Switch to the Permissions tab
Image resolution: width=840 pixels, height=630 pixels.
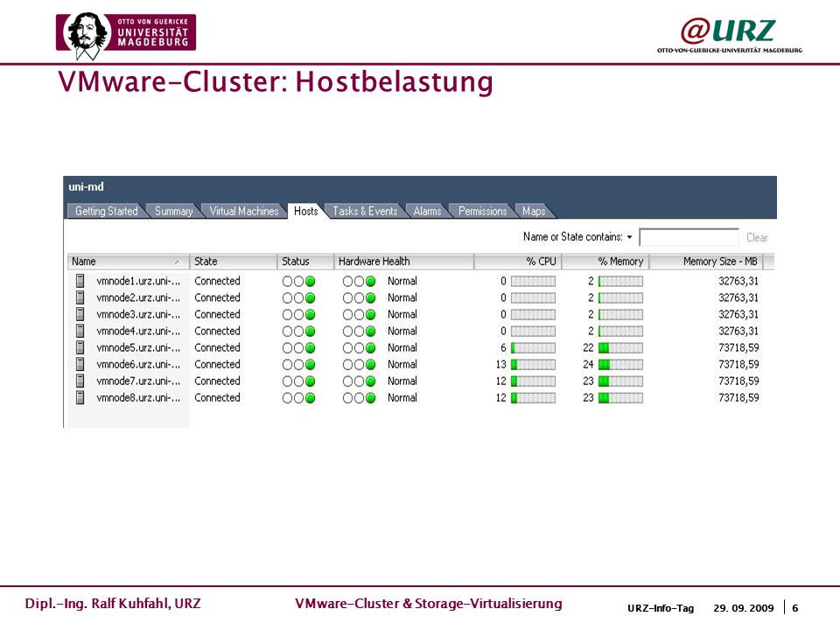482,211
